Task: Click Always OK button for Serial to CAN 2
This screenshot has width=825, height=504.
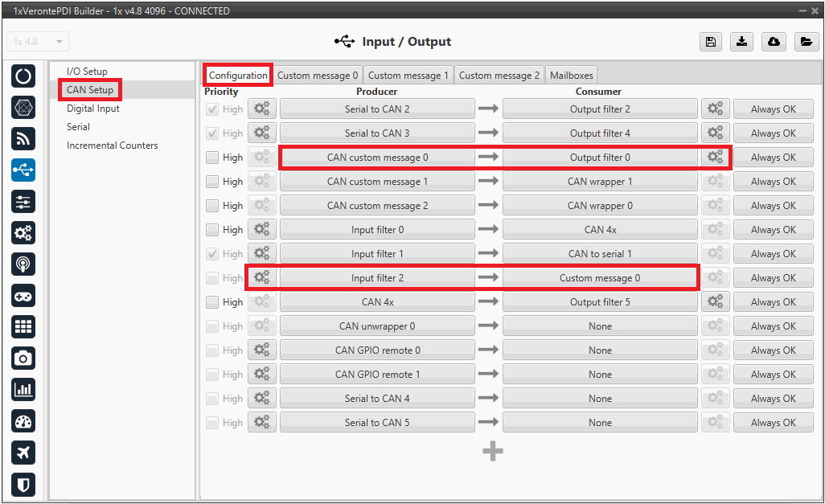Action: tap(773, 109)
